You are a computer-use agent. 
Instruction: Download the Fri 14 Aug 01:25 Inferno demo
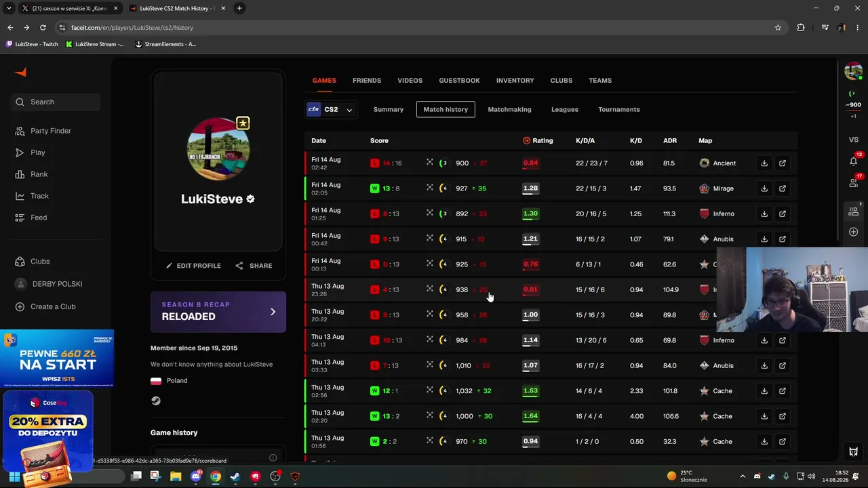[764, 213]
